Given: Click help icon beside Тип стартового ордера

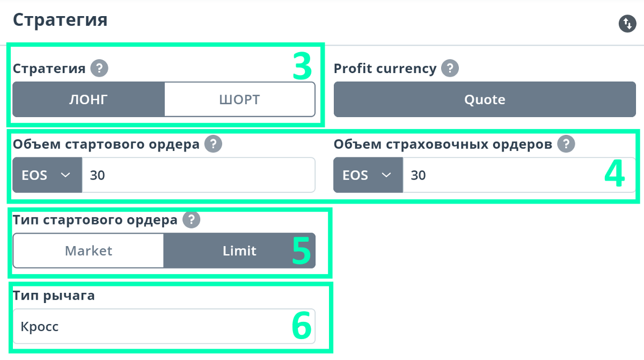Looking at the screenshot, I should point(191,220).
